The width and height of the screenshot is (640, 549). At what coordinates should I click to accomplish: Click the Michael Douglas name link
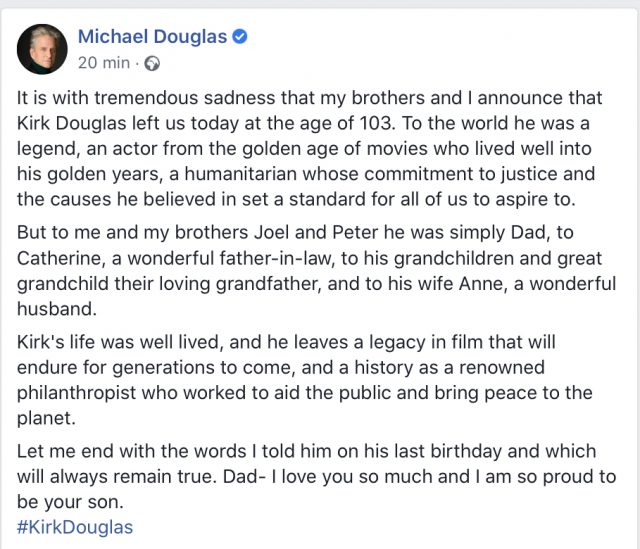[152, 37]
